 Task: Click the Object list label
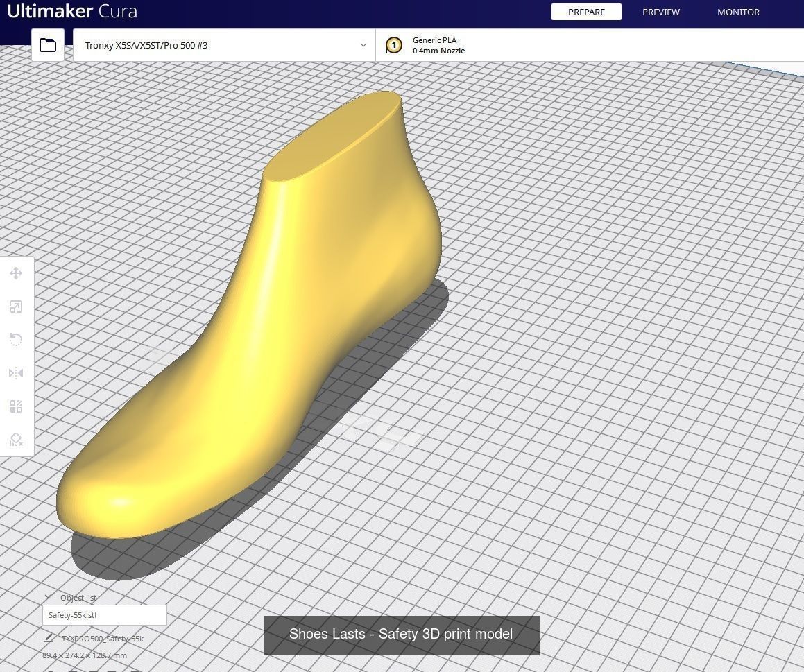[x=78, y=598]
